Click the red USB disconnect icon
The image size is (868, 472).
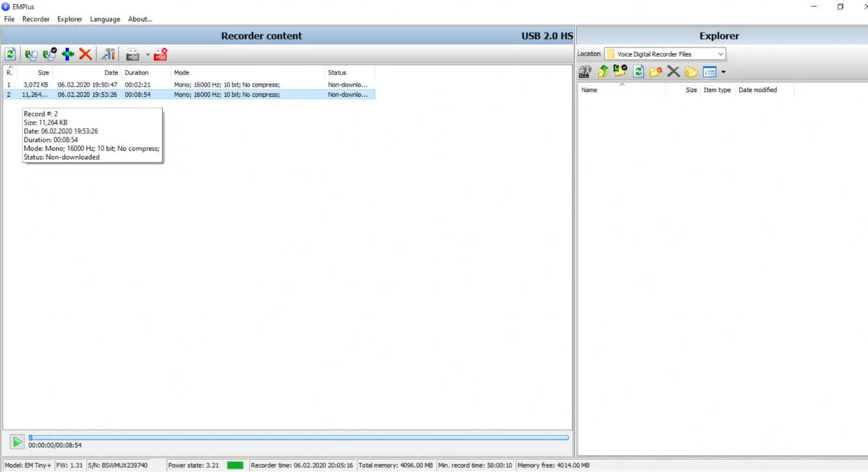pyautogui.click(x=160, y=54)
